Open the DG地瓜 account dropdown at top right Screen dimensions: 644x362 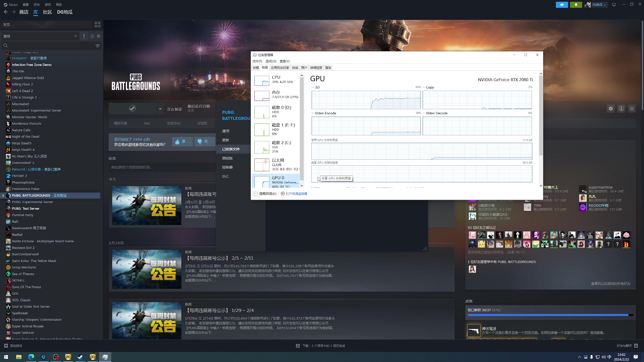coord(599,5)
